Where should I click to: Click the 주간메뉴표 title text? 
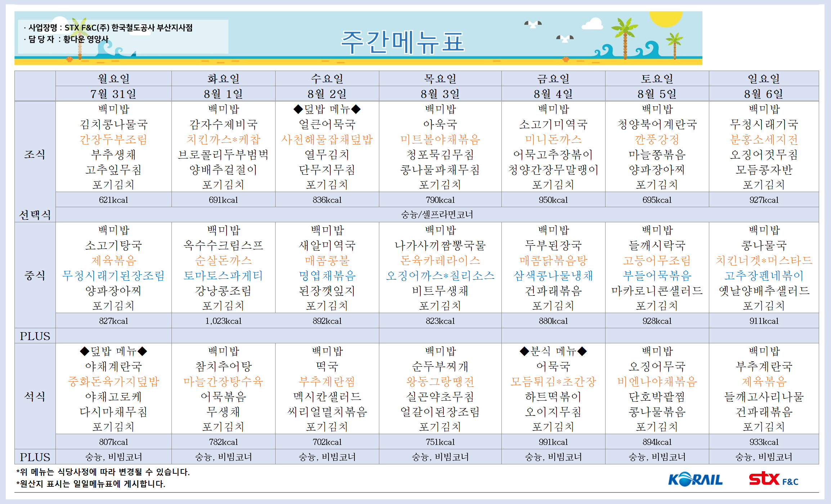pyautogui.click(x=402, y=42)
